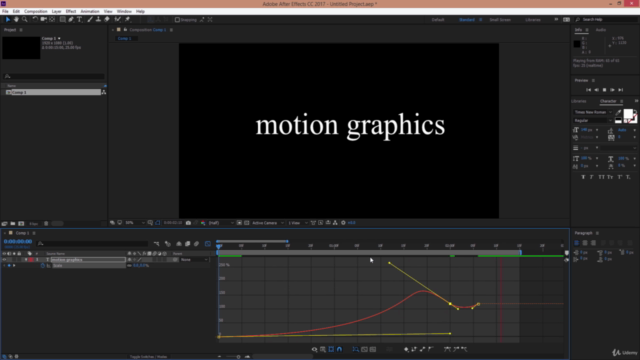Screen dimensions: 640x360
Task: Open the resolution (Half) dropdown
Action: 221,223
